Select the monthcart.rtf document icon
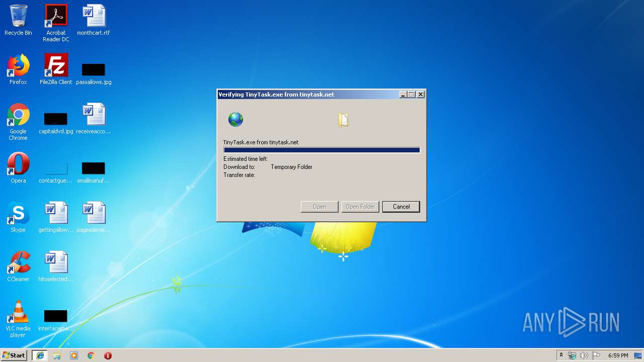644x362 pixels. [94, 20]
